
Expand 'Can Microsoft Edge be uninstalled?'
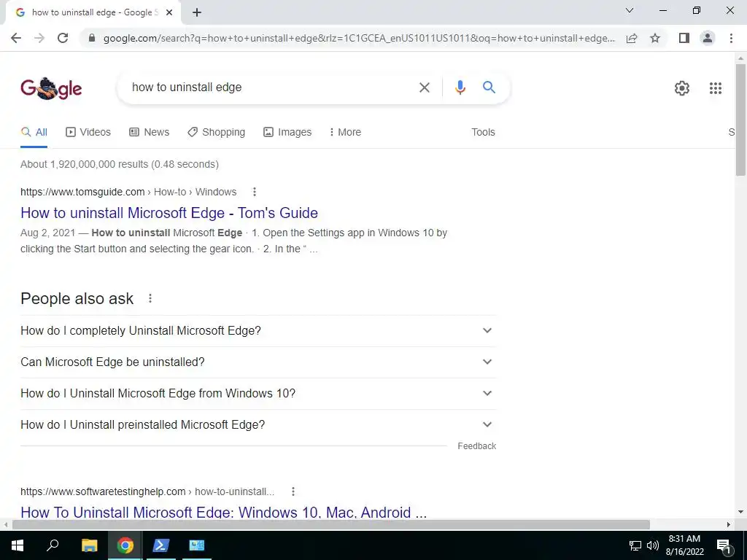click(258, 362)
